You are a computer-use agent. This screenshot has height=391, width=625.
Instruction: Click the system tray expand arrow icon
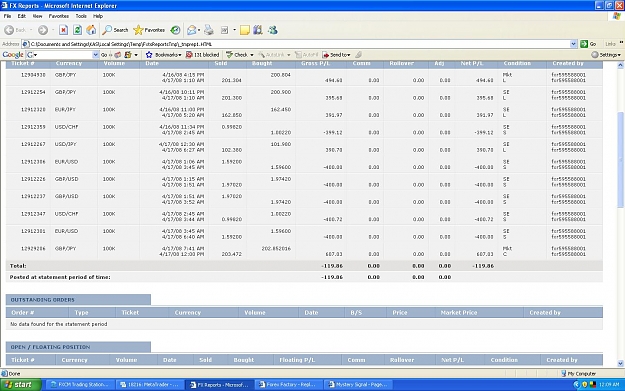pos(576,385)
